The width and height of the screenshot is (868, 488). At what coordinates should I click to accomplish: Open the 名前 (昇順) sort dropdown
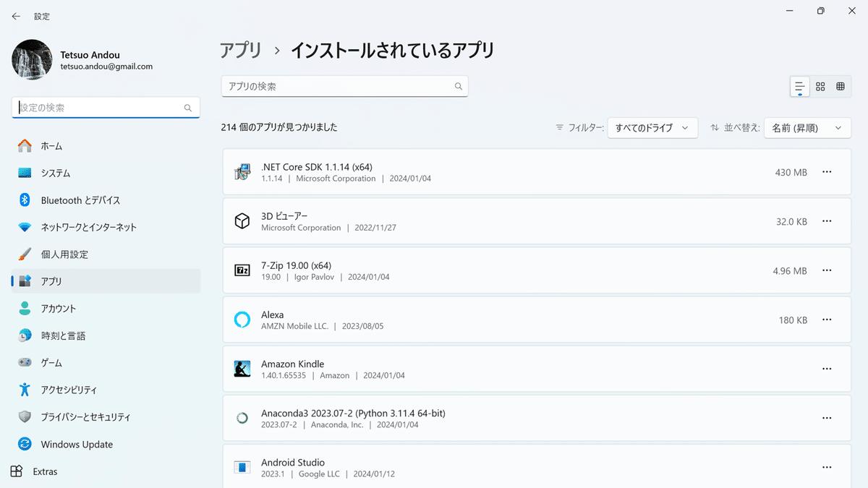(x=807, y=128)
